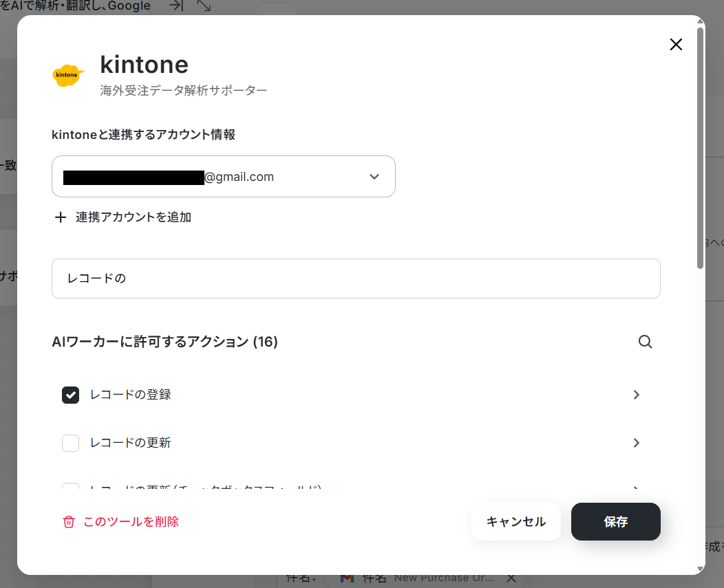Image resolution: width=724 pixels, height=588 pixels.
Task: Click the collapse-to-right arrow icon behind dialog
Action: pyautogui.click(x=176, y=6)
